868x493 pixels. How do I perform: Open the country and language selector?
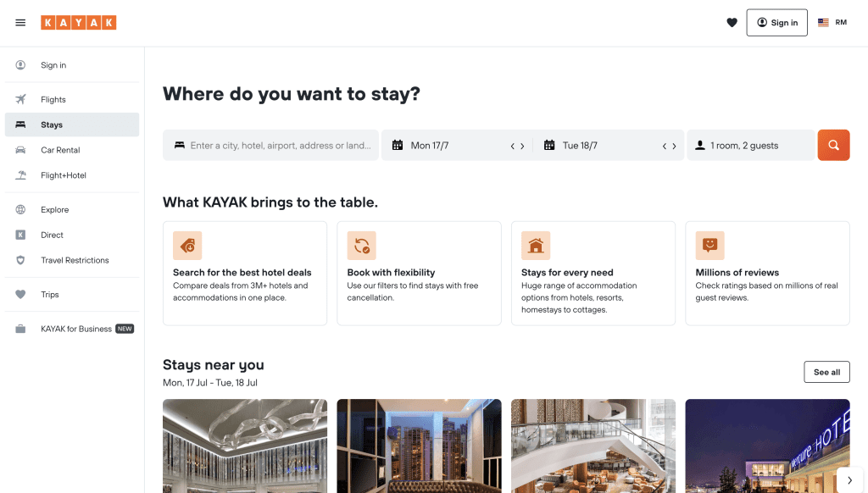(832, 23)
